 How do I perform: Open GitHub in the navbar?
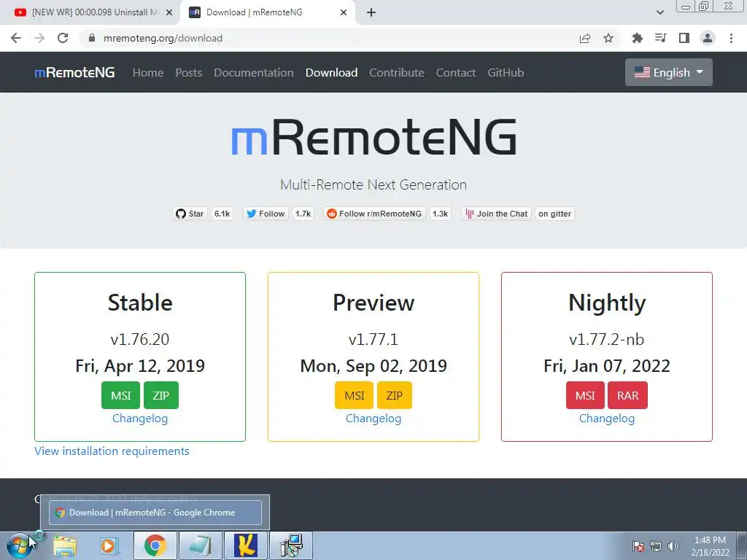tap(506, 72)
